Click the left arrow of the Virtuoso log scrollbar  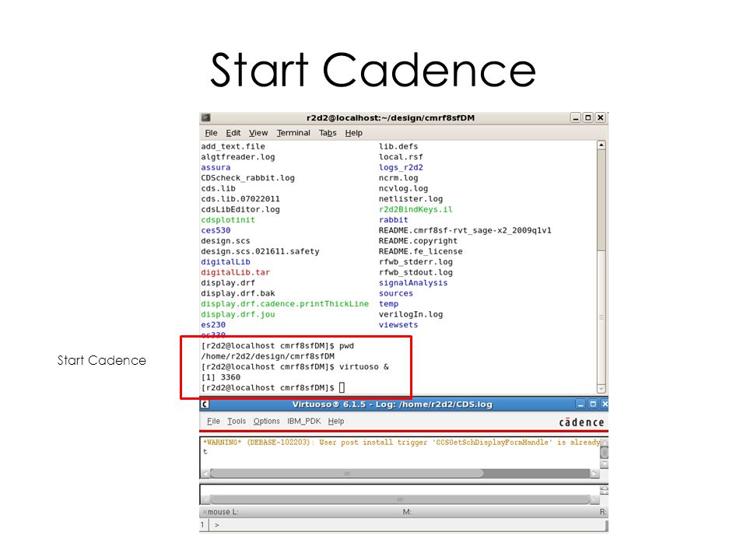coord(205,474)
